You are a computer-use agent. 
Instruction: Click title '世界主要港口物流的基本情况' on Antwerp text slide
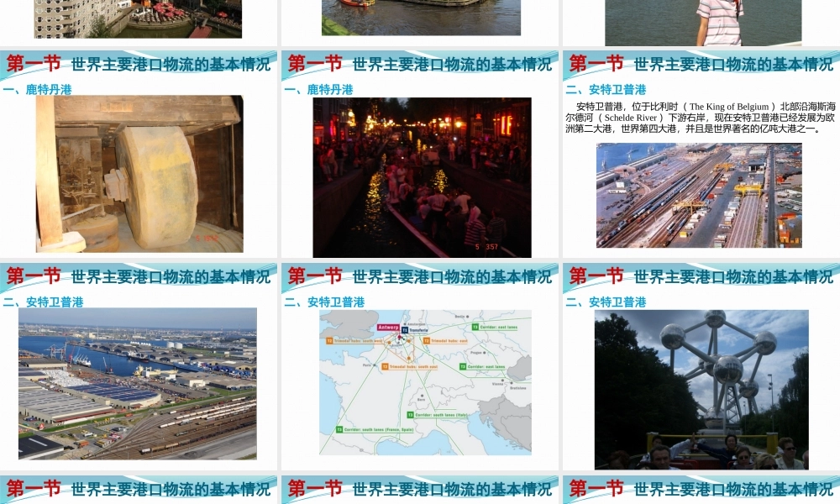coord(733,65)
